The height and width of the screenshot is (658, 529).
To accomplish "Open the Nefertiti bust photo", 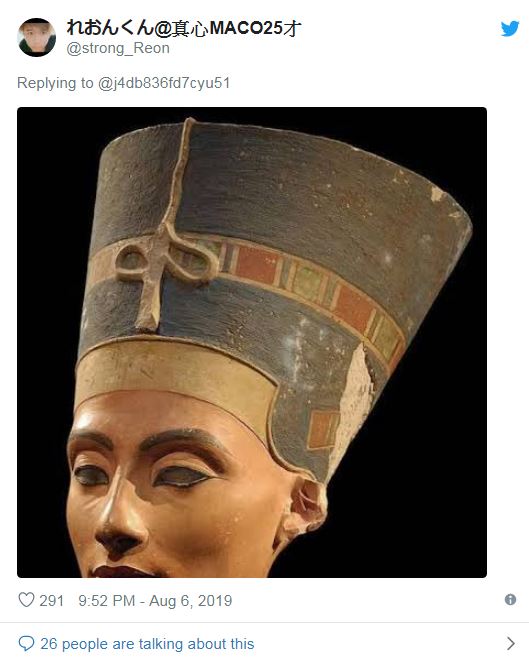I will (252, 342).
